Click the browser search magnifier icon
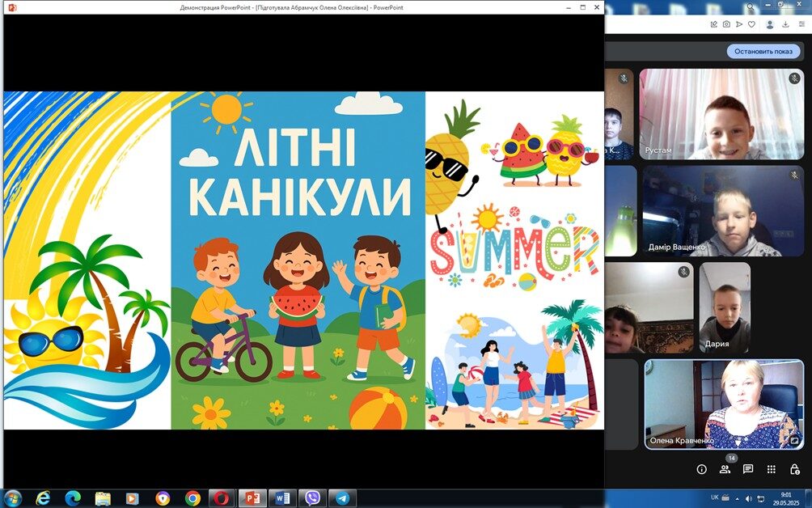This screenshot has height=508, width=812. click(x=750, y=6)
